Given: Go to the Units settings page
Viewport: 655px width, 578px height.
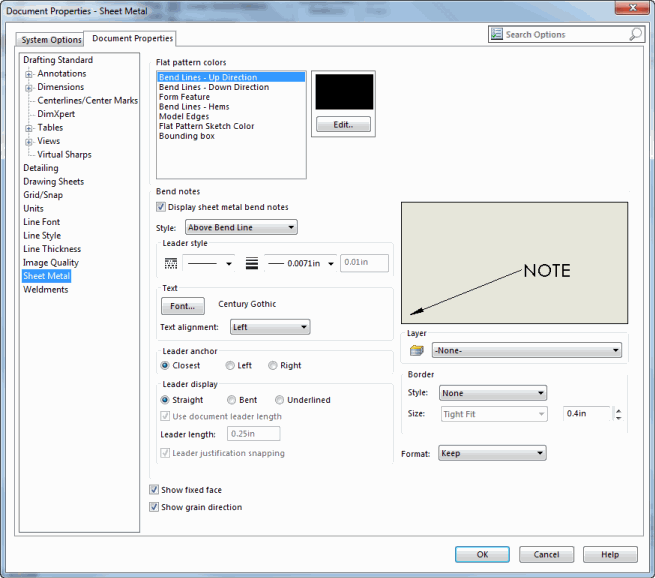Looking at the screenshot, I should tap(33, 208).
